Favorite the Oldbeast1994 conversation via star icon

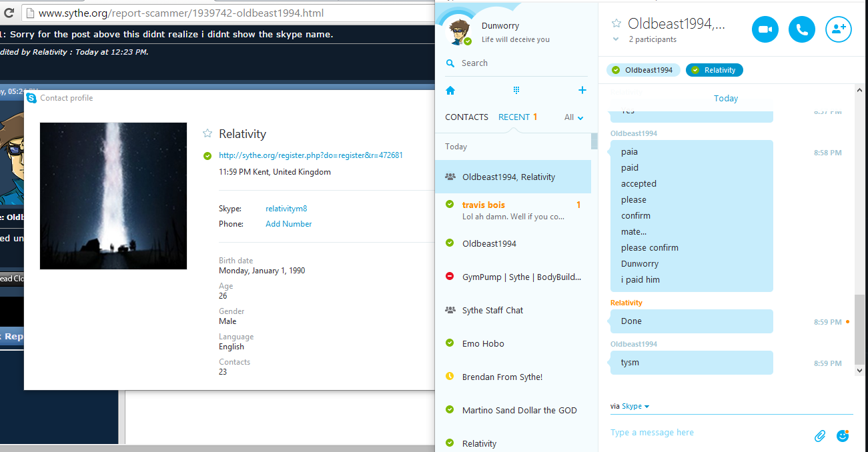coord(616,23)
